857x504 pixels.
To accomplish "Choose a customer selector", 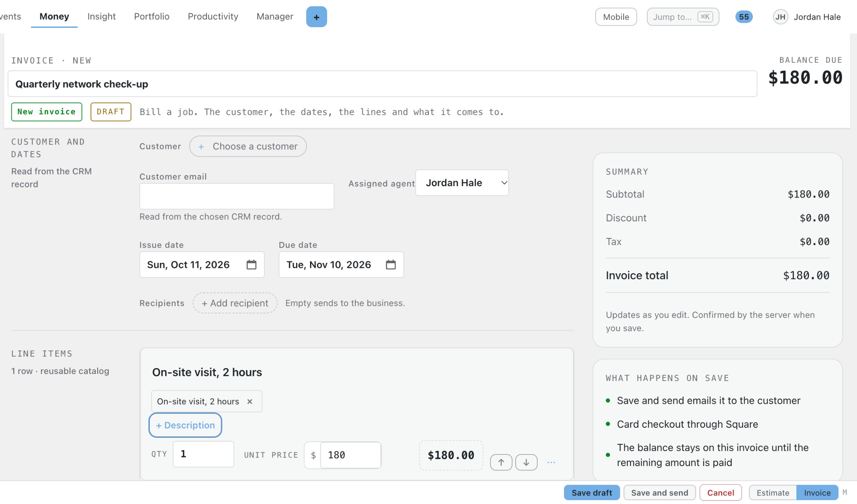I will pyautogui.click(x=248, y=146).
